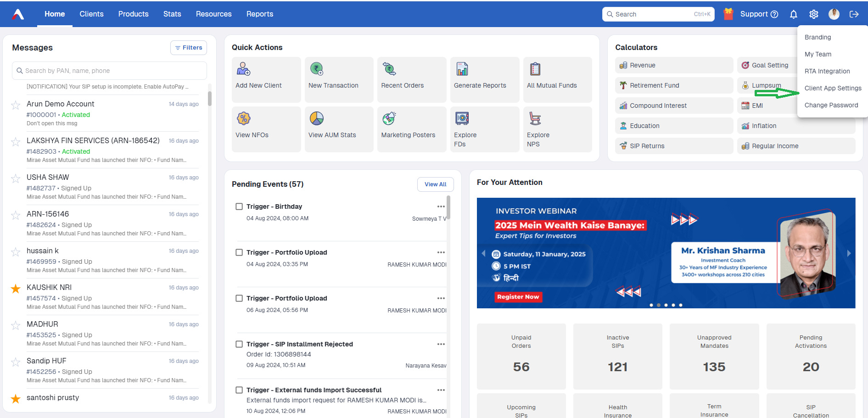The height and width of the screenshot is (418, 868).
Task: Check the Trigger - Birthday event checkbox
Action: (x=239, y=206)
